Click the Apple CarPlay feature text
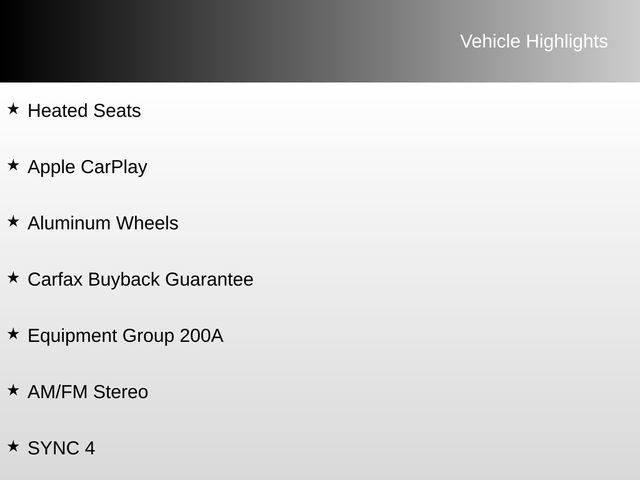 pos(87,167)
